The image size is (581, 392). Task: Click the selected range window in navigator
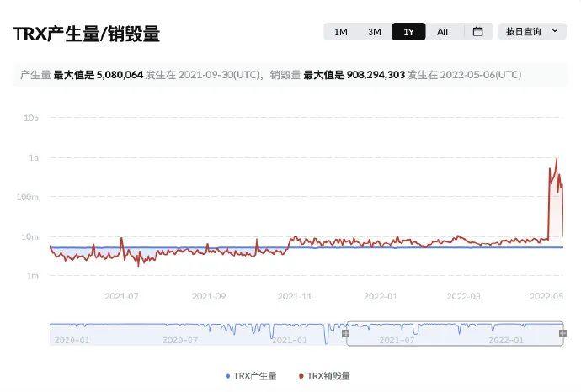tap(455, 333)
